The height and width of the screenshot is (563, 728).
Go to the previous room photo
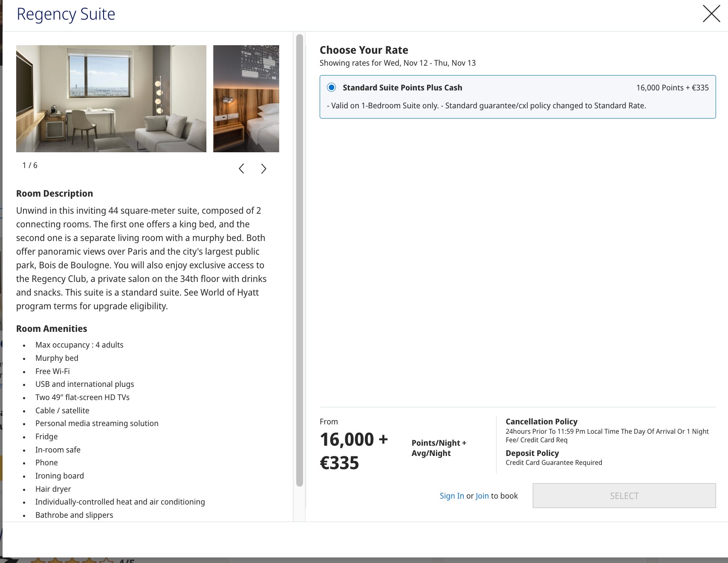(x=241, y=169)
